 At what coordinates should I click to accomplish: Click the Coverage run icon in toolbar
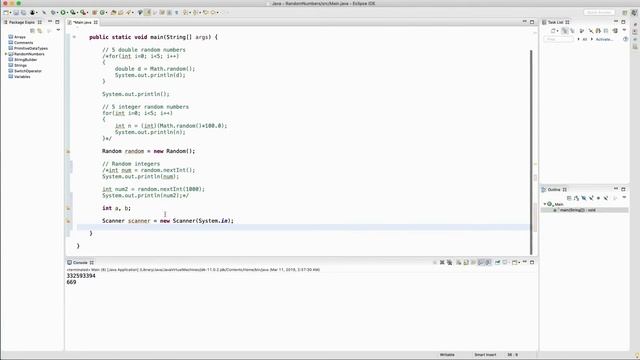pos(73,13)
